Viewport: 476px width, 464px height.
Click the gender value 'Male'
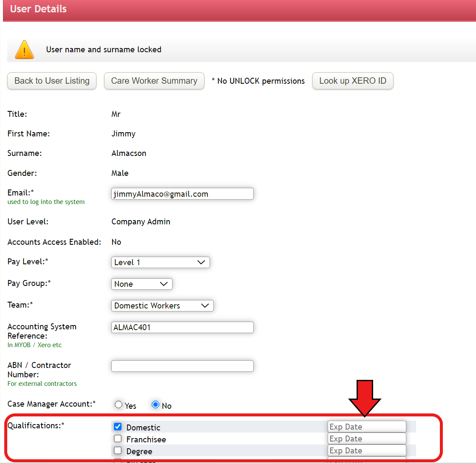coord(120,173)
